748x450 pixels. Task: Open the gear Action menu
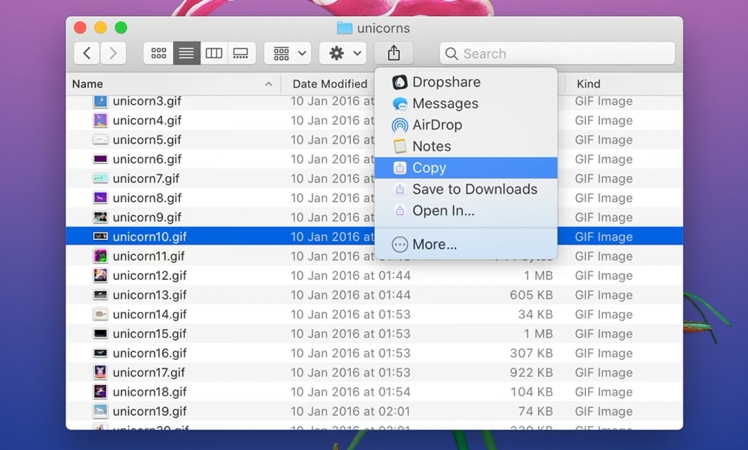coord(344,53)
